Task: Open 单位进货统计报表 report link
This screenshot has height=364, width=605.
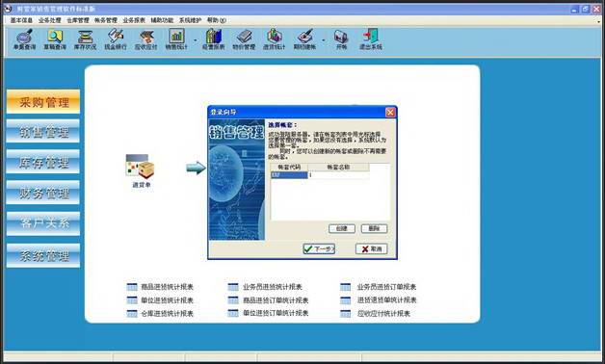Action: click(x=167, y=300)
